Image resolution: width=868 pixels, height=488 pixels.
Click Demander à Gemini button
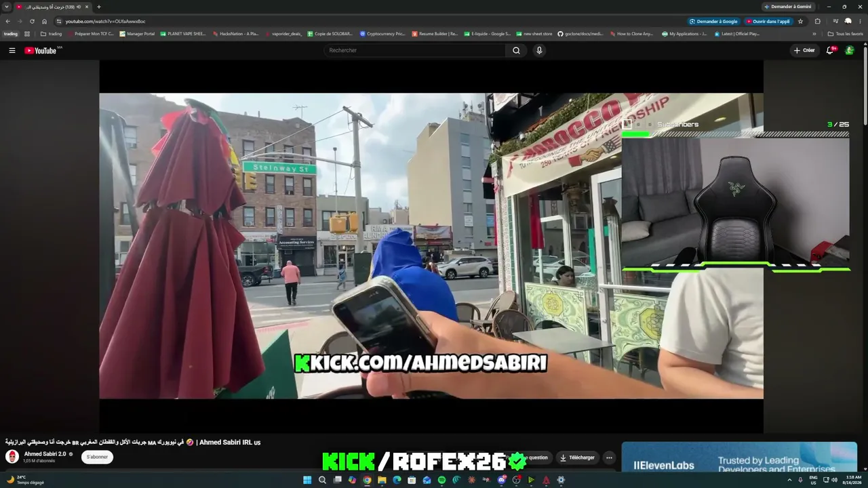[788, 7]
